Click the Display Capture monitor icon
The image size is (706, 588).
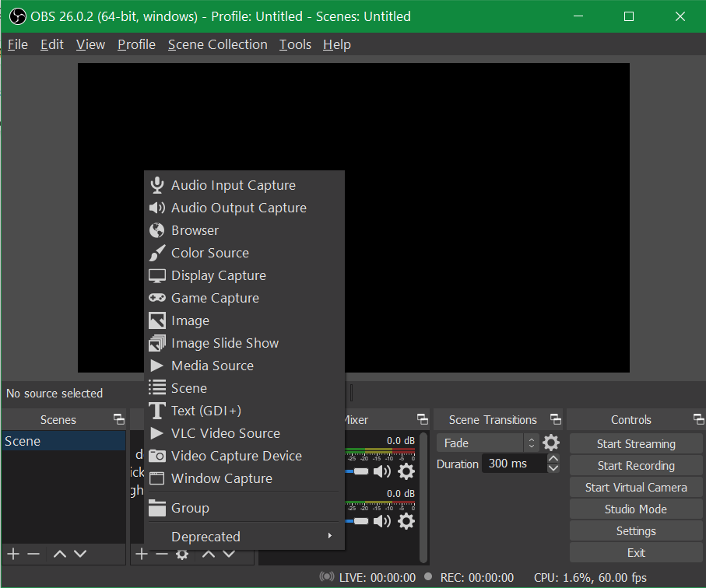click(x=156, y=275)
